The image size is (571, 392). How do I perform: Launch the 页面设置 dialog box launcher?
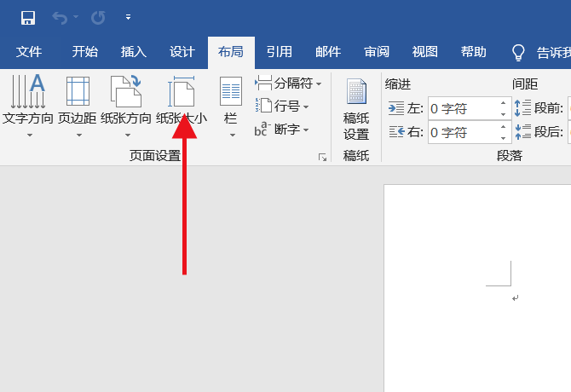click(x=322, y=158)
